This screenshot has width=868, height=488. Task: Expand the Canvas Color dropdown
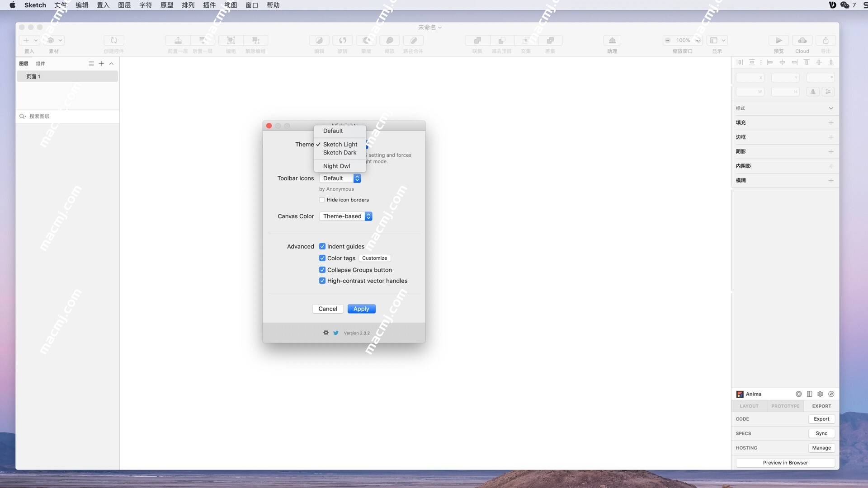[x=369, y=216]
